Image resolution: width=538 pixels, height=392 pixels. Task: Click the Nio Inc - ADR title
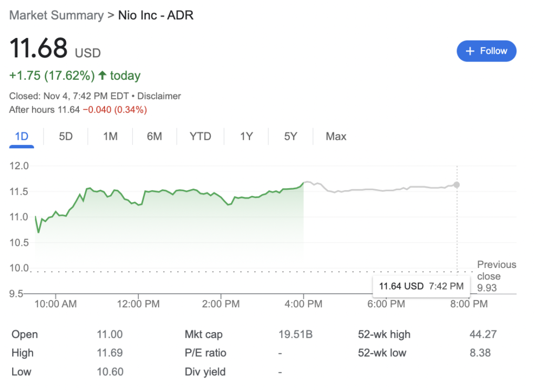pyautogui.click(x=156, y=15)
